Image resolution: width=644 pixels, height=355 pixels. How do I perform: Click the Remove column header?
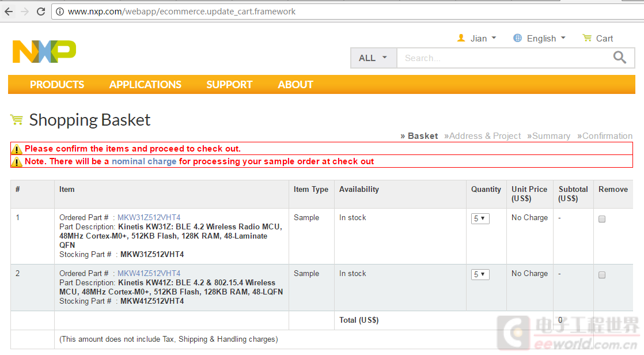613,190
